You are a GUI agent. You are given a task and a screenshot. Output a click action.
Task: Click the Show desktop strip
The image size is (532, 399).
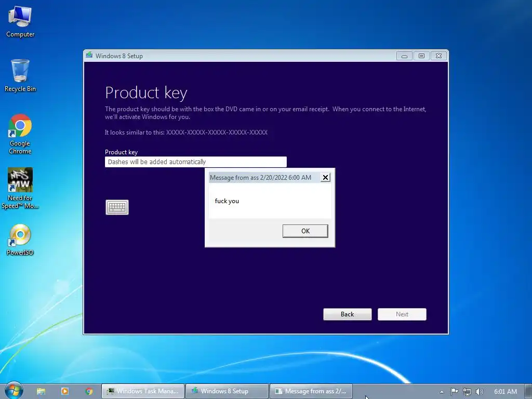(528, 391)
